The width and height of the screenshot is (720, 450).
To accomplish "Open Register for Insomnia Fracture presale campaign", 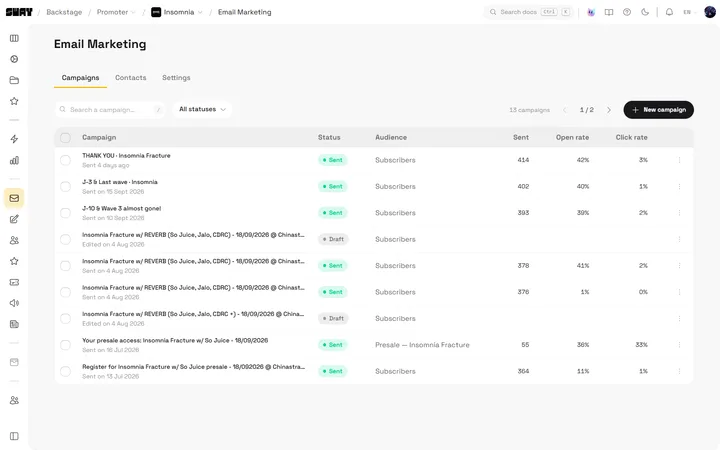I will tap(193, 367).
